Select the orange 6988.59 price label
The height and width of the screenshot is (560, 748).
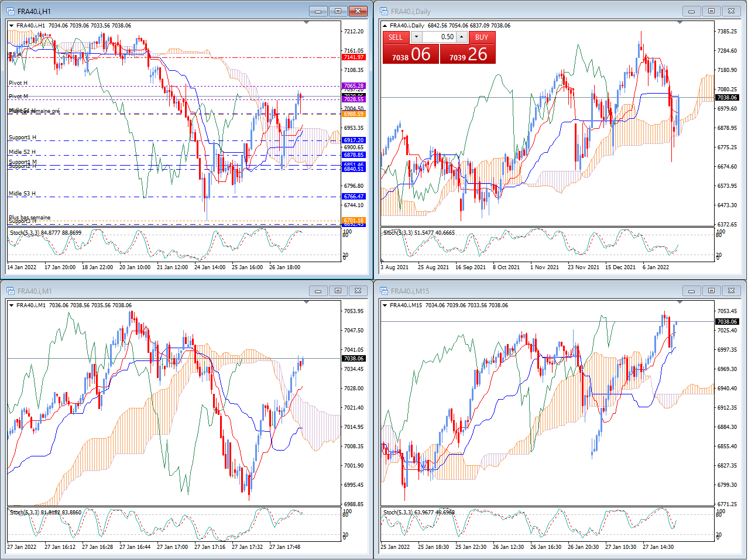click(x=354, y=114)
